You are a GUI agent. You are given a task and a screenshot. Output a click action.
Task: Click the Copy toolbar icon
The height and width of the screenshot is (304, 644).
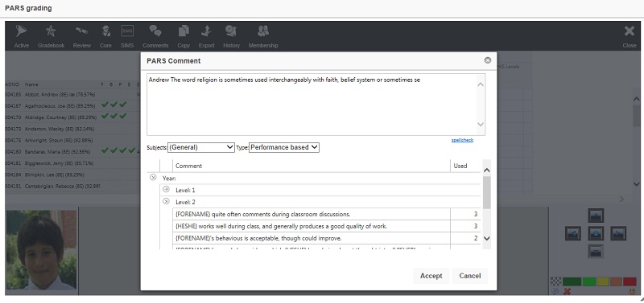184,35
